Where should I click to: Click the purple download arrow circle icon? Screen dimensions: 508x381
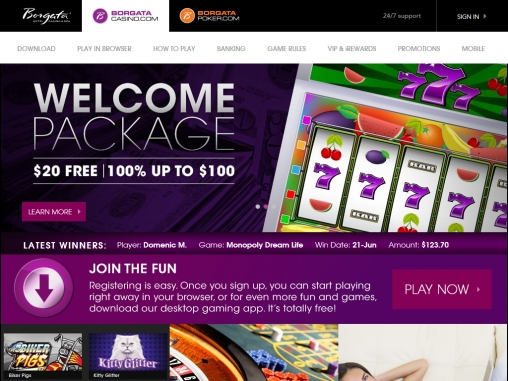pos(44,288)
